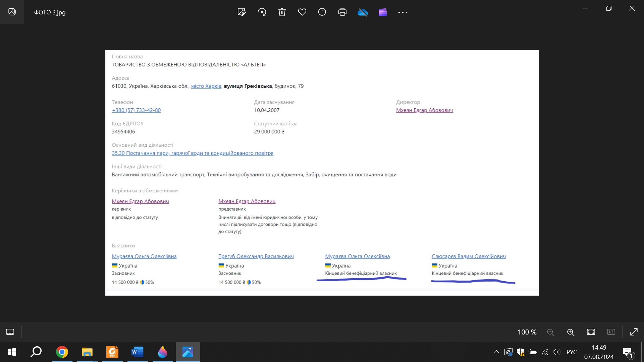Click the OneDrive cloud icon
The width and height of the screenshot is (644, 362).
coord(363,12)
